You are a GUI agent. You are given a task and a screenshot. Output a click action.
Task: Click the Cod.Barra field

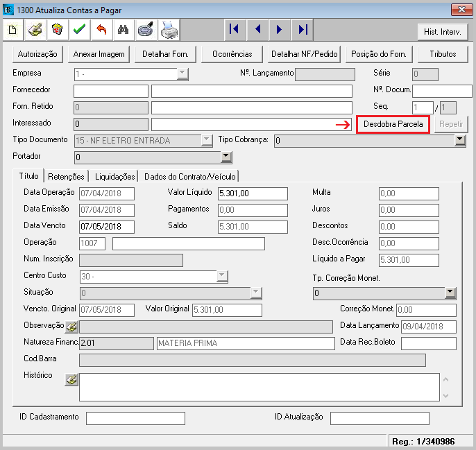pyautogui.click(x=253, y=360)
